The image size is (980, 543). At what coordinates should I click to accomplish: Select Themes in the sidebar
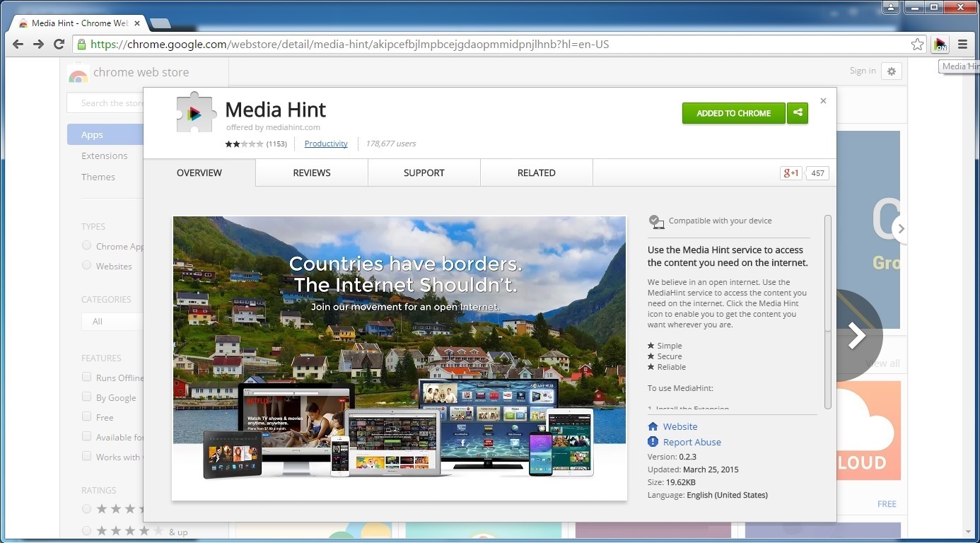98,177
